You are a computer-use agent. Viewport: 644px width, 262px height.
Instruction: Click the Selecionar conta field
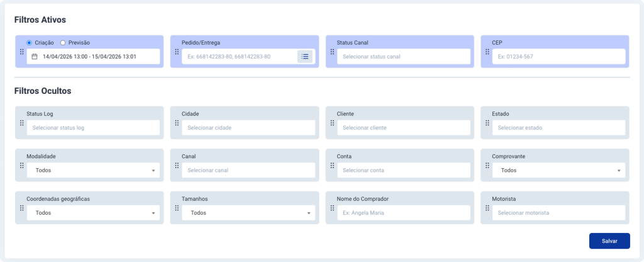click(x=404, y=170)
